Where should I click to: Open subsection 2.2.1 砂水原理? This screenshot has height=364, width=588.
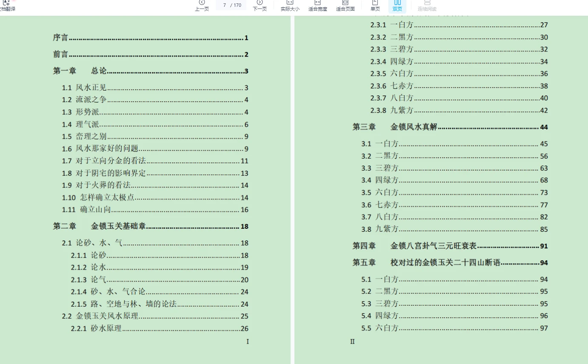[x=160, y=328]
